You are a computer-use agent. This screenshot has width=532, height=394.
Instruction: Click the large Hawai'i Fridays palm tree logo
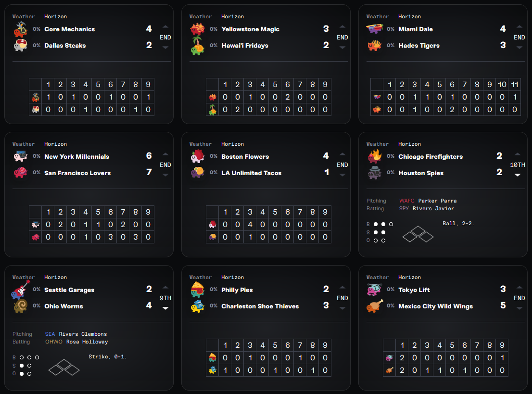pos(198,45)
